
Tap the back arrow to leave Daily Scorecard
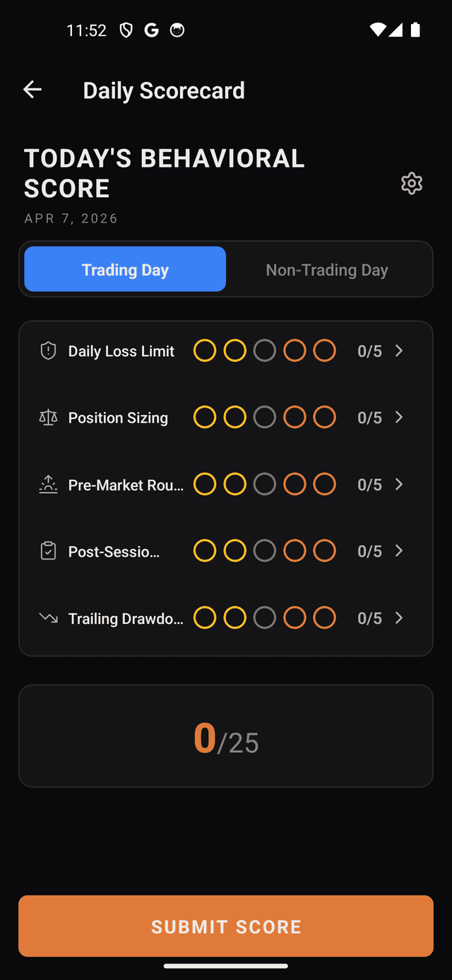coord(32,90)
